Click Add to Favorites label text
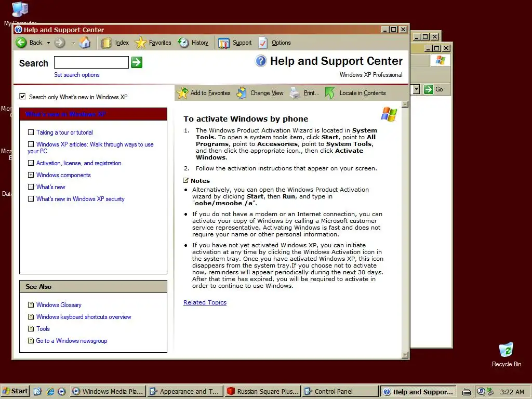 pyautogui.click(x=210, y=93)
